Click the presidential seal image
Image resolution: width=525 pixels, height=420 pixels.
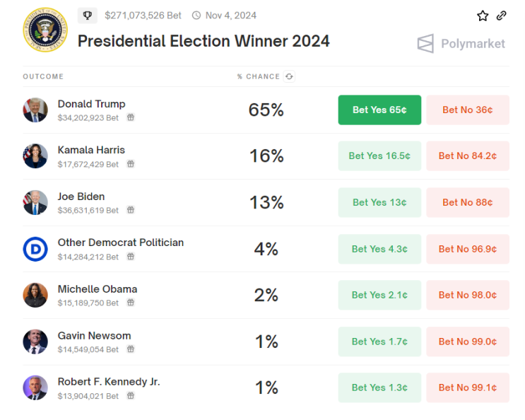tap(43, 30)
